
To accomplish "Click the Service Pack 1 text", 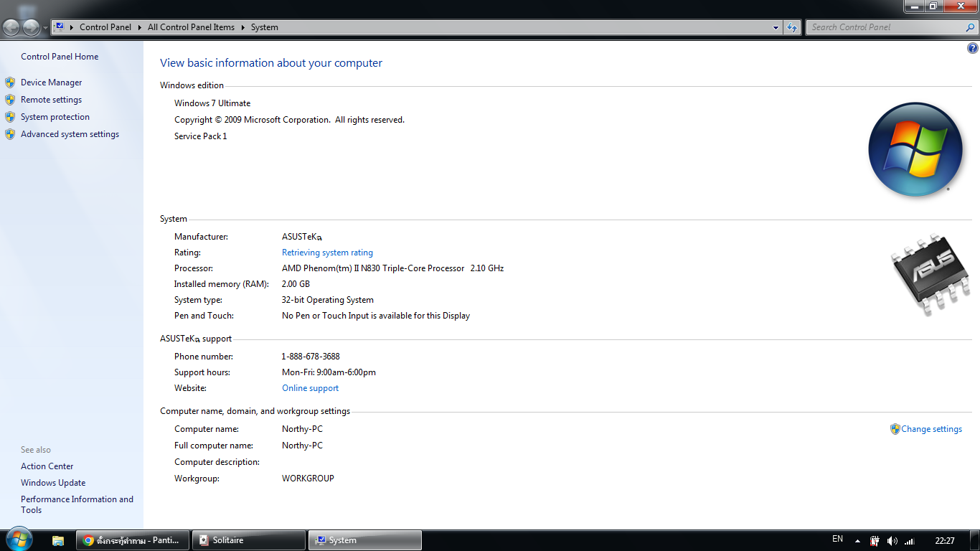I will pos(200,136).
